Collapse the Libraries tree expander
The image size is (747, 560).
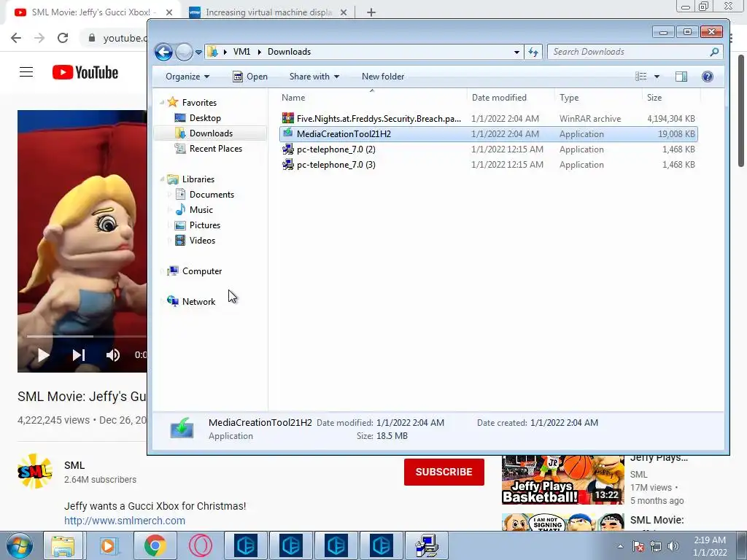162,179
